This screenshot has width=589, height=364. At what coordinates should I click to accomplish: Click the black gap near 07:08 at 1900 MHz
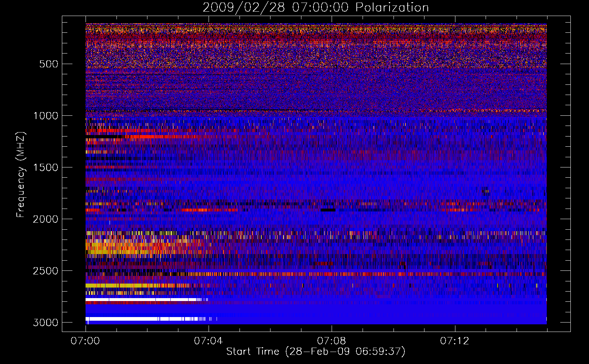tap(328, 210)
